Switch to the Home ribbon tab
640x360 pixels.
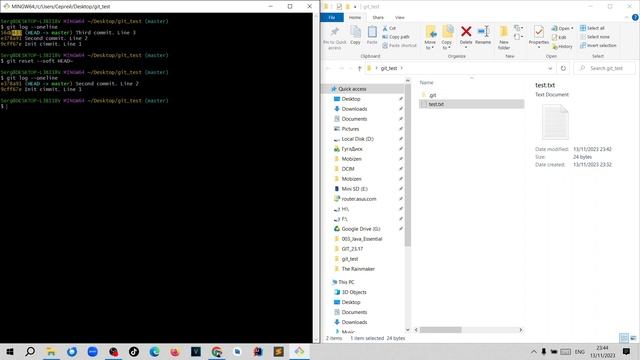(x=355, y=18)
